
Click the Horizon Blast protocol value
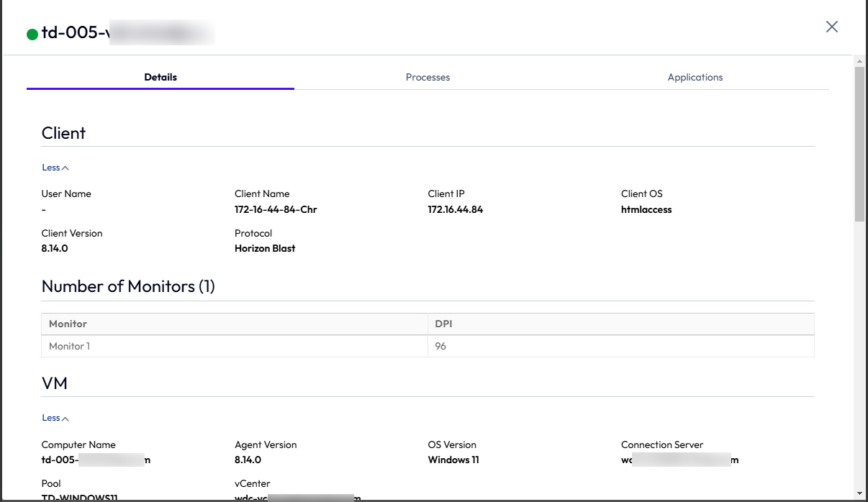pos(265,249)
